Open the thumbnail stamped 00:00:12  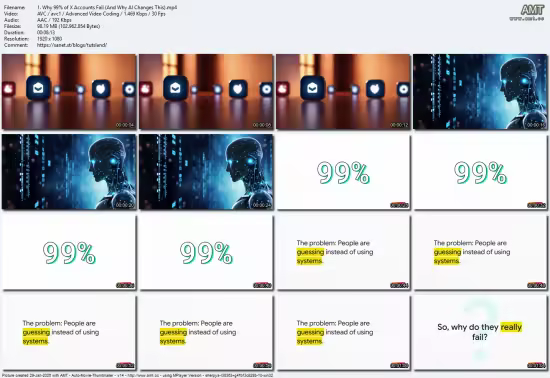tap(343, 92)
